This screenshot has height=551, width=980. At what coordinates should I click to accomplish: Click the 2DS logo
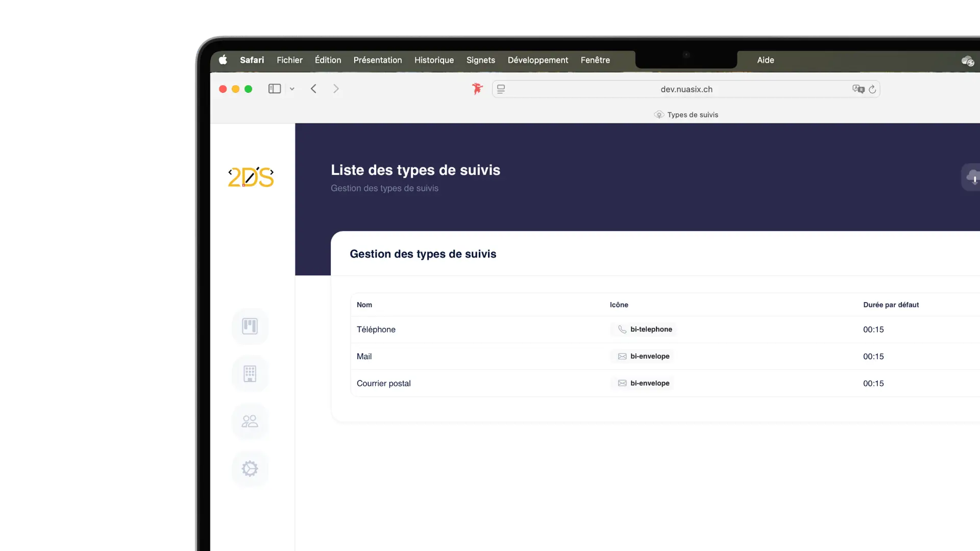click(251, 177)
